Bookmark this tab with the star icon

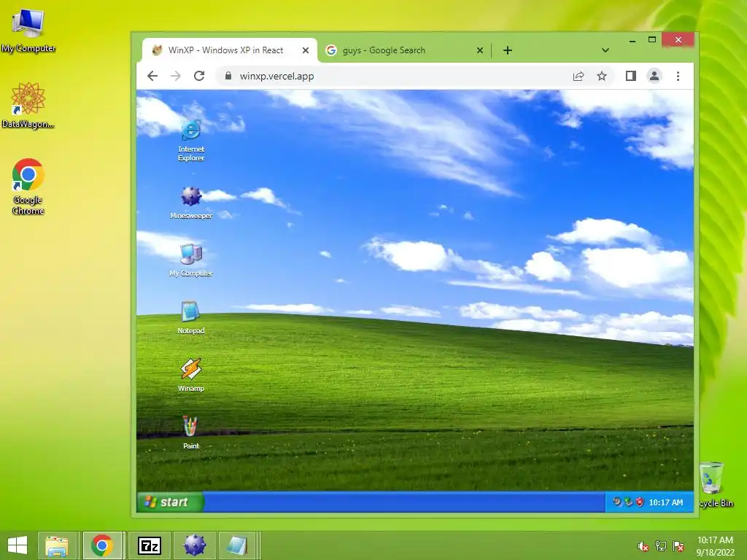[602, 76]
